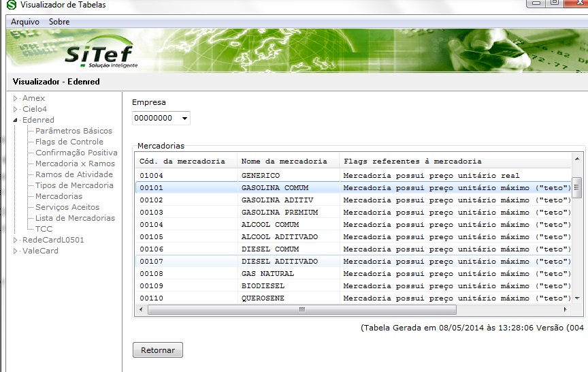The width and height of the screenshot is (588, 372).
Task: Expand the ValeCard tree node
Action: pos(15,251)
